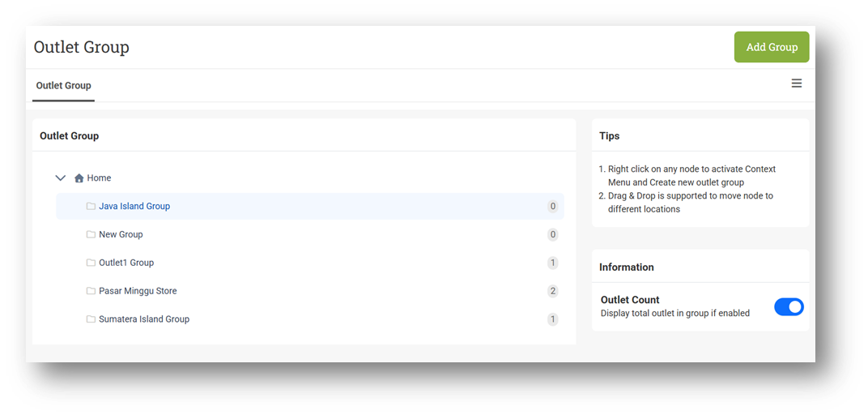Click the Home house icon
The height and width of the screenshot is (415, 868).
(79, 178)
